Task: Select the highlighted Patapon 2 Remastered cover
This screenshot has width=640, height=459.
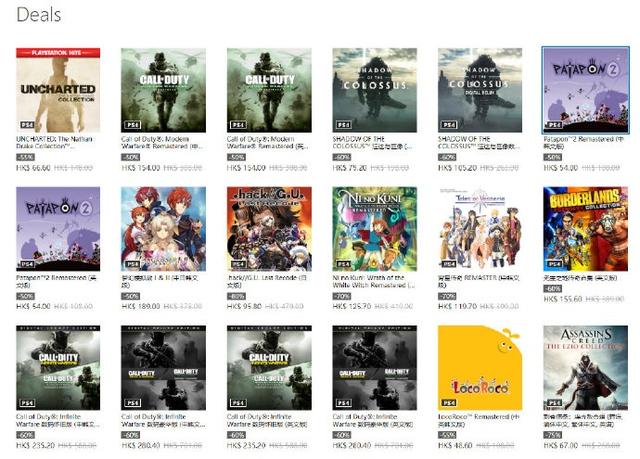Action: pyautogui.click(x=585, y=90)
